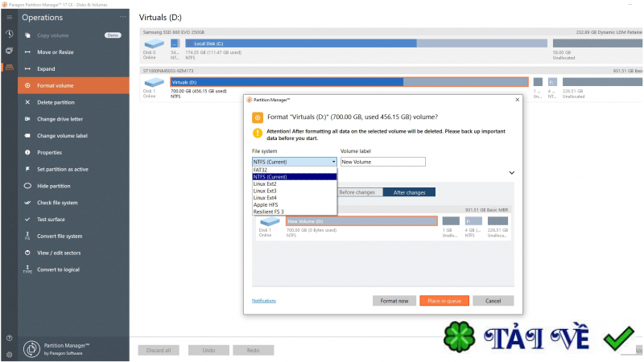Open settings gear icon at bottom left

click(9, 354)
